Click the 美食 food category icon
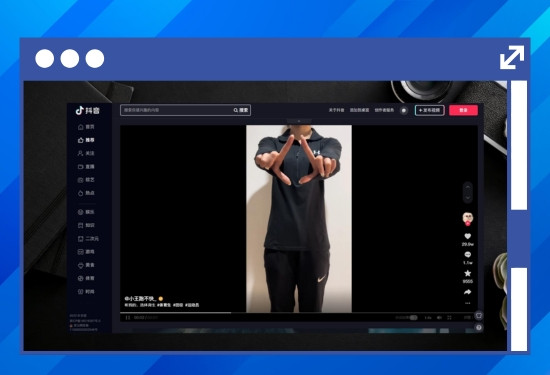 [80, 265]
